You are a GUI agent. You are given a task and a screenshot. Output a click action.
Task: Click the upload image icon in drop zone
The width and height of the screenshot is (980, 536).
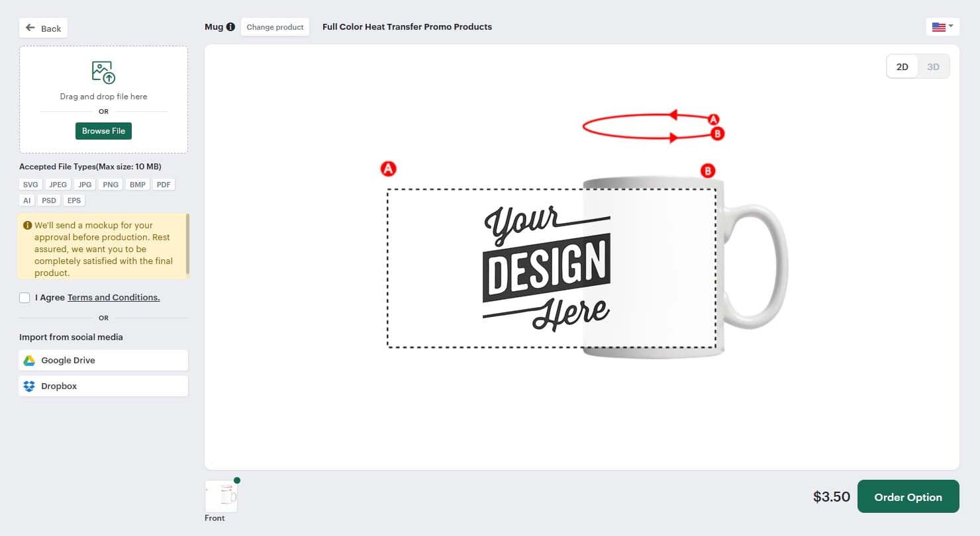coord(103,72)
